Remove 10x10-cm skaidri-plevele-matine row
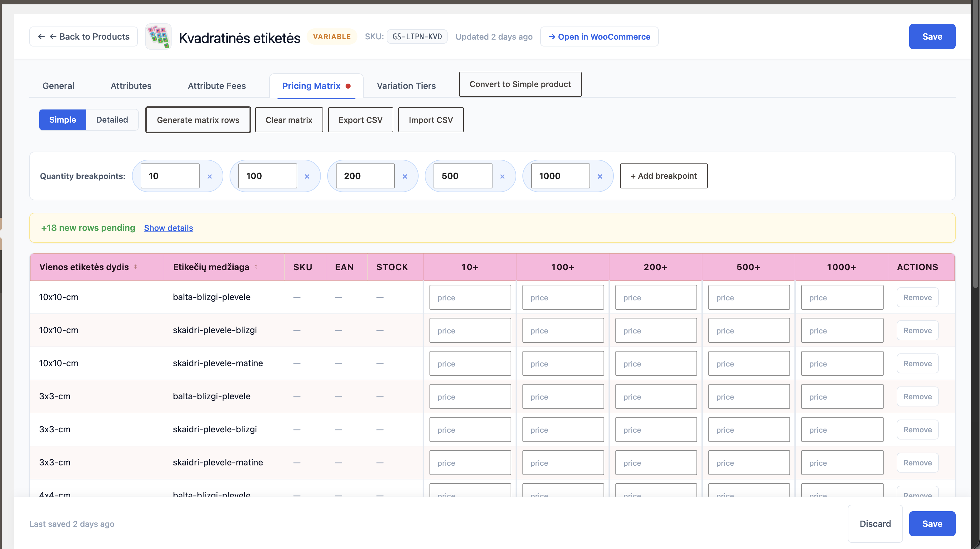 click(918, 363)
